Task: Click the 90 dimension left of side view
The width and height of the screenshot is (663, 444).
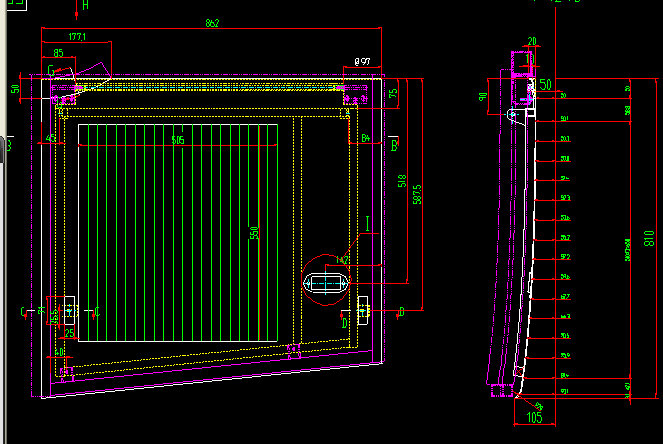Action: pyautogui.click(x=483, y=97)
